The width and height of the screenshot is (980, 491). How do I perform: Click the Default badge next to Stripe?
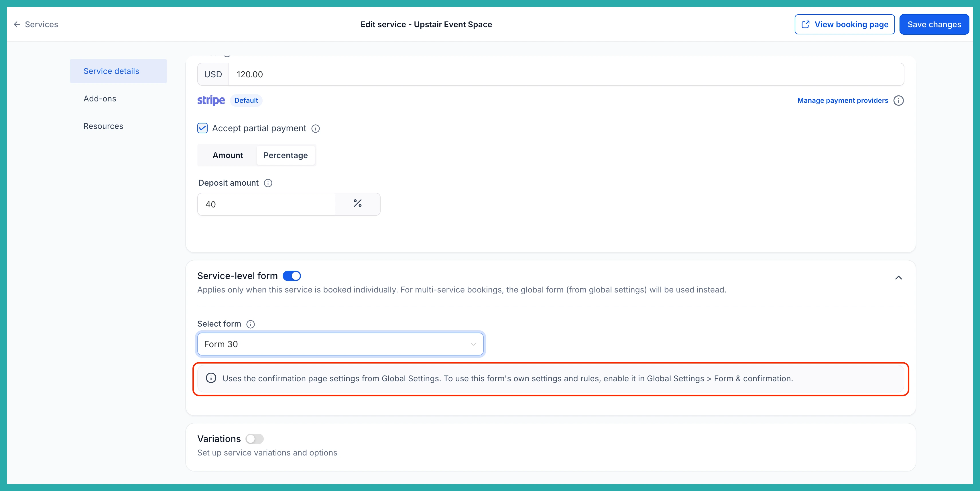(246, 101)
